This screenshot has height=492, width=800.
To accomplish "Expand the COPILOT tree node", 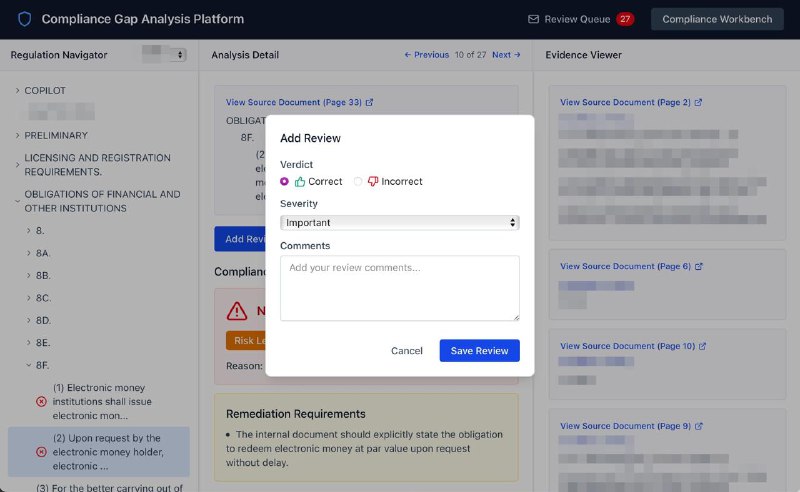I will (17, 90).
